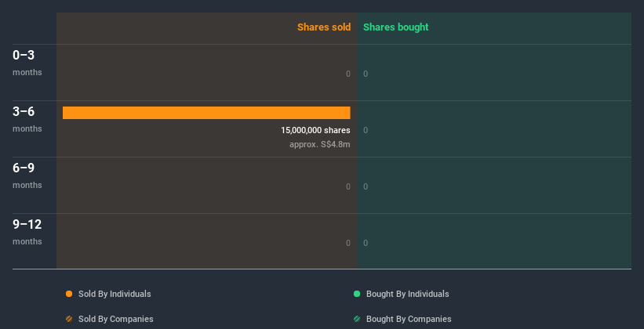Click the approx. S$4.8m value label
644x329 pixels.
tap(319, 145)
